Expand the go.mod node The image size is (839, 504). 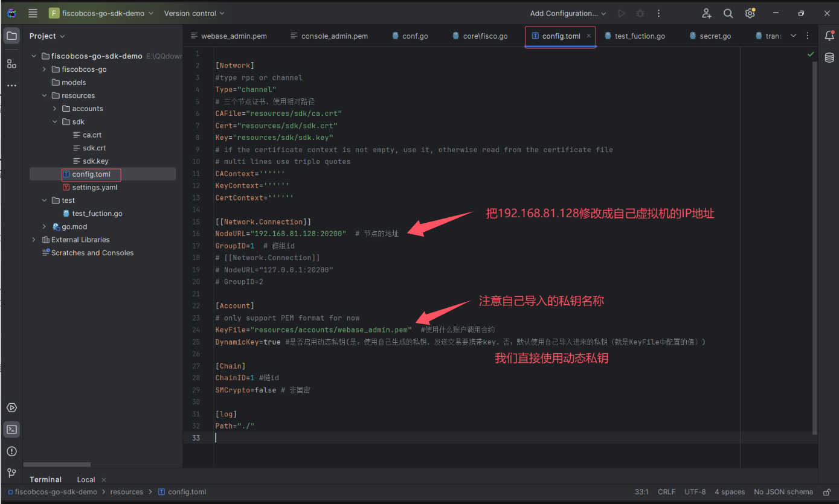pos(44,226)
